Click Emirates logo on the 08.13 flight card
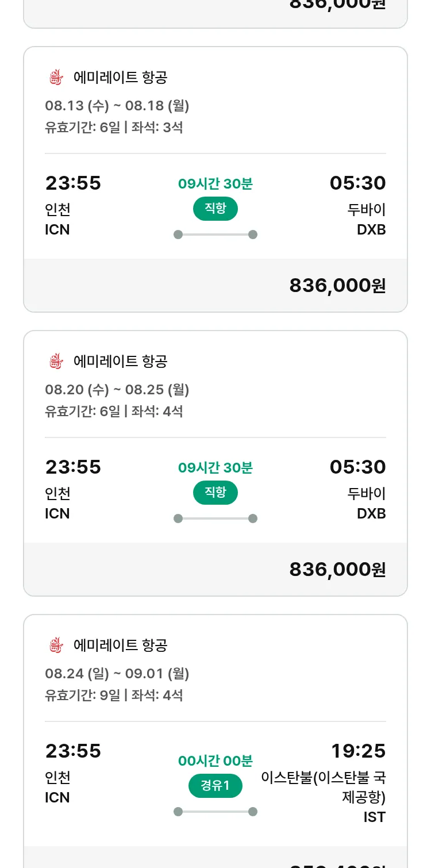Viewport: 431px width, 868px height. click(x=56, y=78)
